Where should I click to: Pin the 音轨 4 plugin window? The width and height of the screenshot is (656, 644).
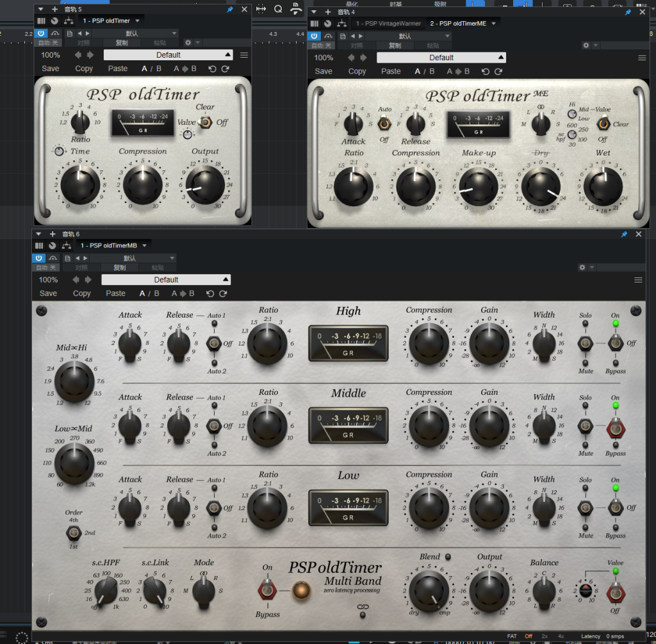628,12
